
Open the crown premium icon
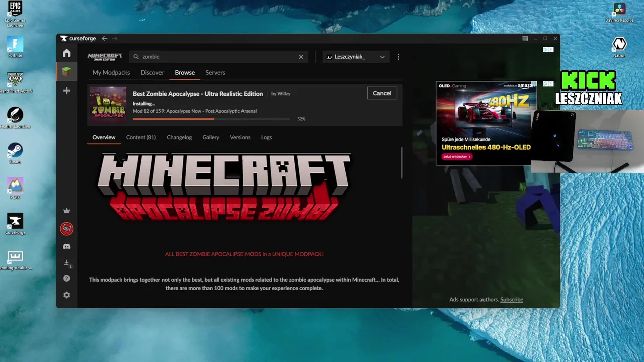[66, 211]
